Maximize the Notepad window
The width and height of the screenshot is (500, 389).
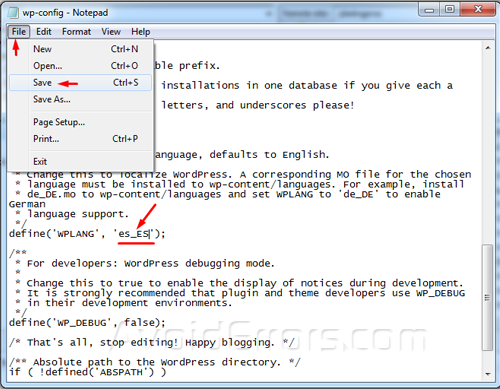click(450, 10)
